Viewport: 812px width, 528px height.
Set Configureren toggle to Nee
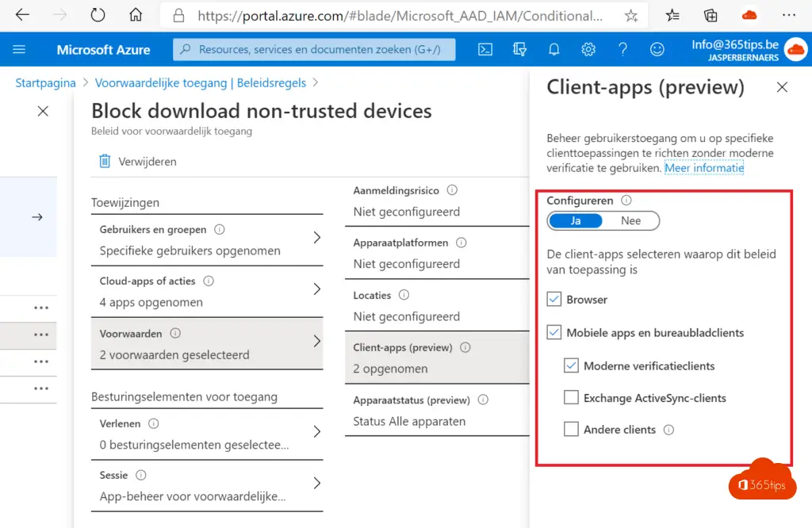point(631,221)
